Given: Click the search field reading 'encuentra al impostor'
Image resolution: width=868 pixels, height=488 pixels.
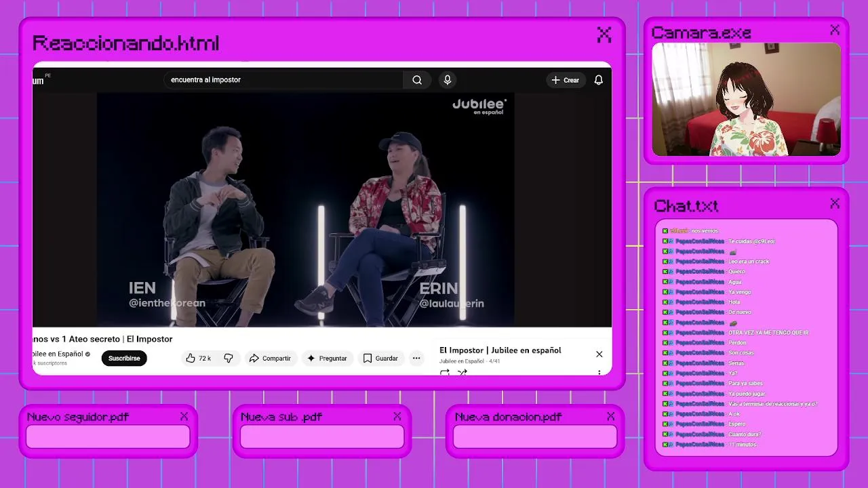Looking at the screenshot, I should (283, 80).
